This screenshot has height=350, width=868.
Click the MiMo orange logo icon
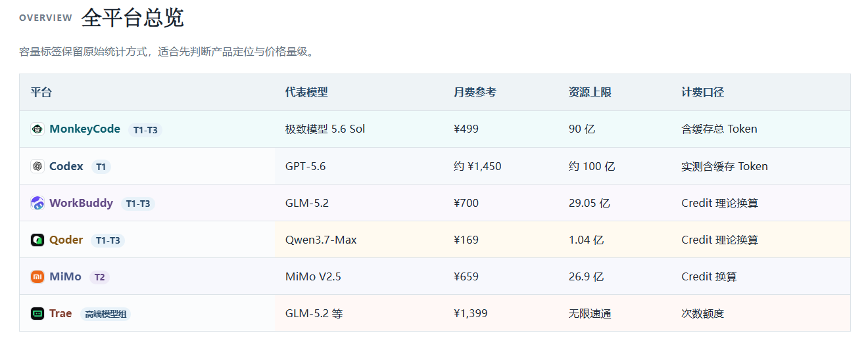pos(37,276)
